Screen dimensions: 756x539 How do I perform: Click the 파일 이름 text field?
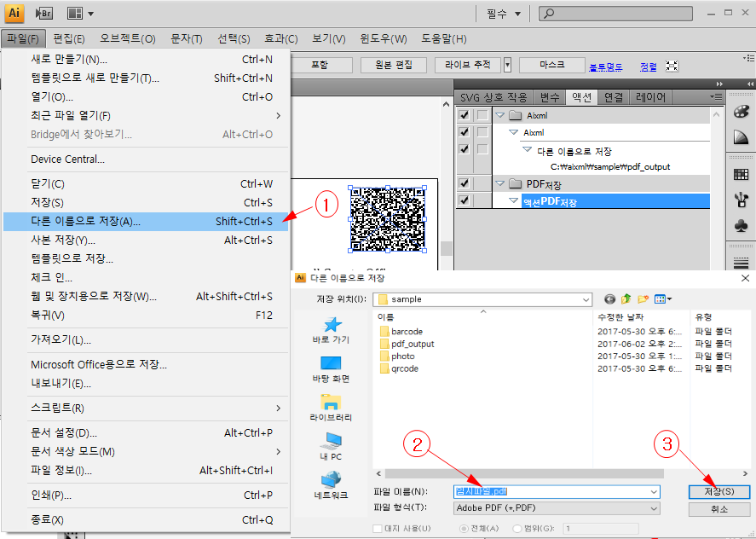coord(554,492)
